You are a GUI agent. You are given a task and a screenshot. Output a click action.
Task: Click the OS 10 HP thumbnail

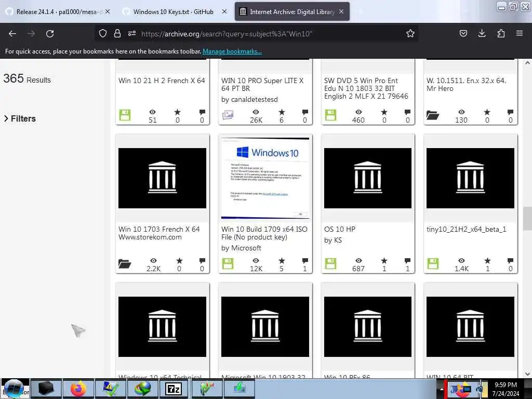click(x=368, y=178)
